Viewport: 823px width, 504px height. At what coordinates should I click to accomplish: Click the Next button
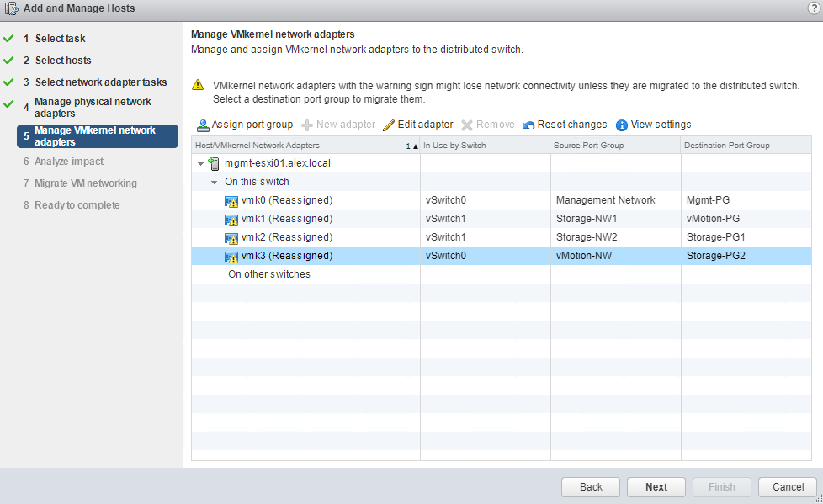click(x=656, y=487)
